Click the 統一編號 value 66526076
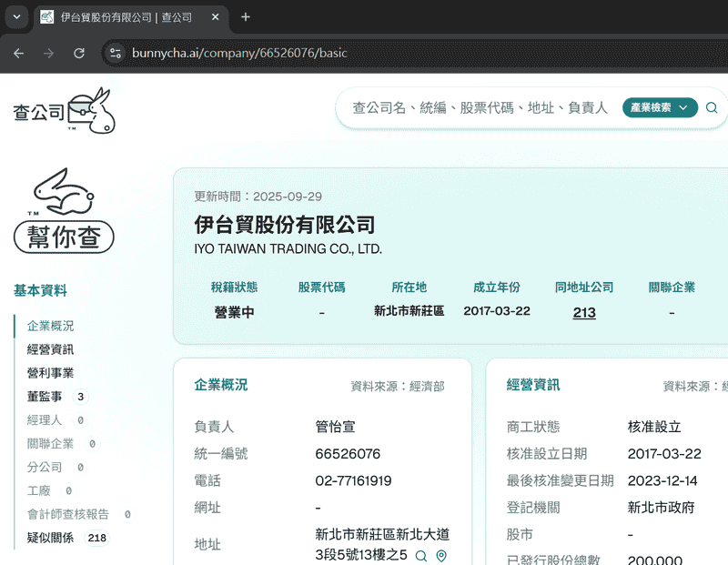The width and height of the screenshot is (728, 565). pyautogui.click(x=348, y=454)
